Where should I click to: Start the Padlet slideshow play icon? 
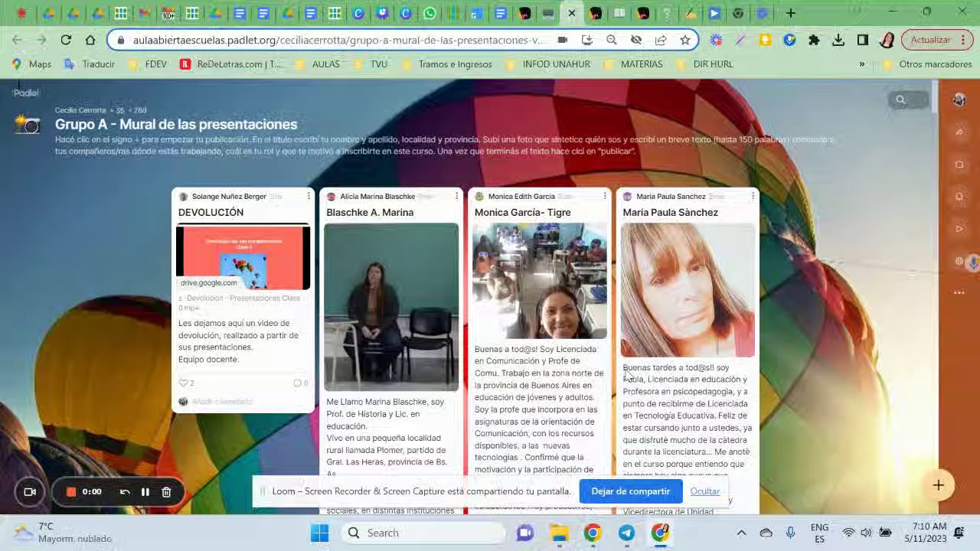[x=959, y=229]
